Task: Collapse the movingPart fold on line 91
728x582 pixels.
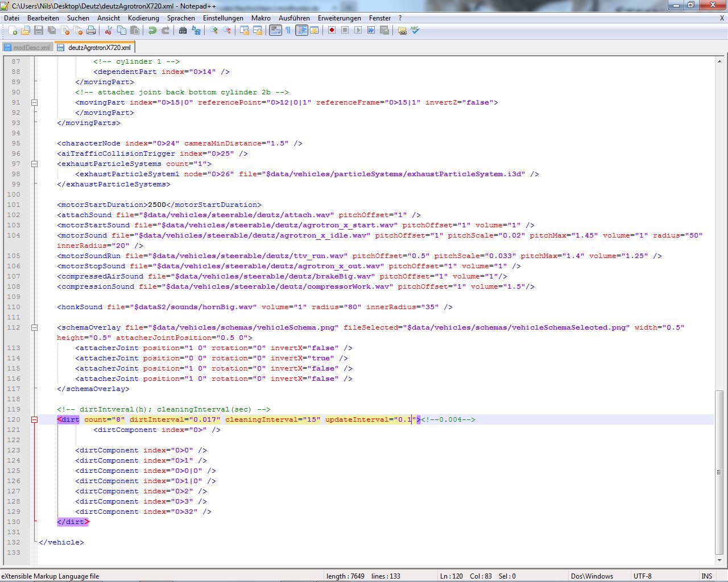Action: pos(34,103)
